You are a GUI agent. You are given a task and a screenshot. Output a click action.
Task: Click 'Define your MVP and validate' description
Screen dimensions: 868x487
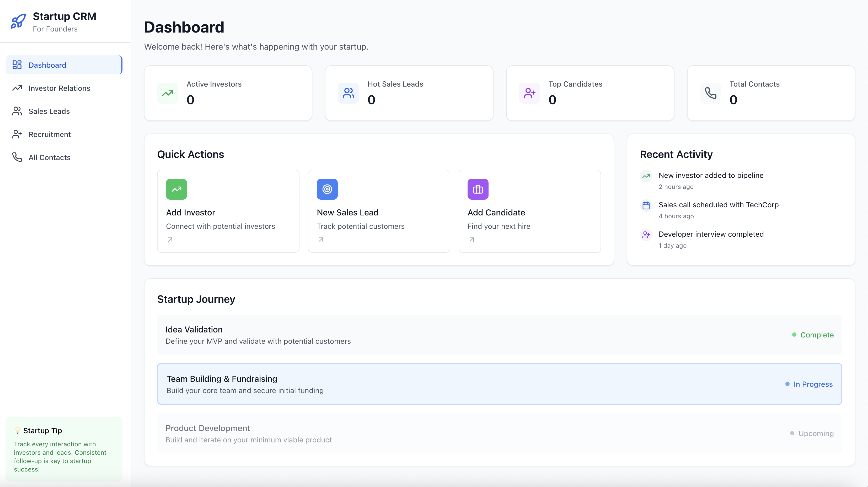coord(258,341)
